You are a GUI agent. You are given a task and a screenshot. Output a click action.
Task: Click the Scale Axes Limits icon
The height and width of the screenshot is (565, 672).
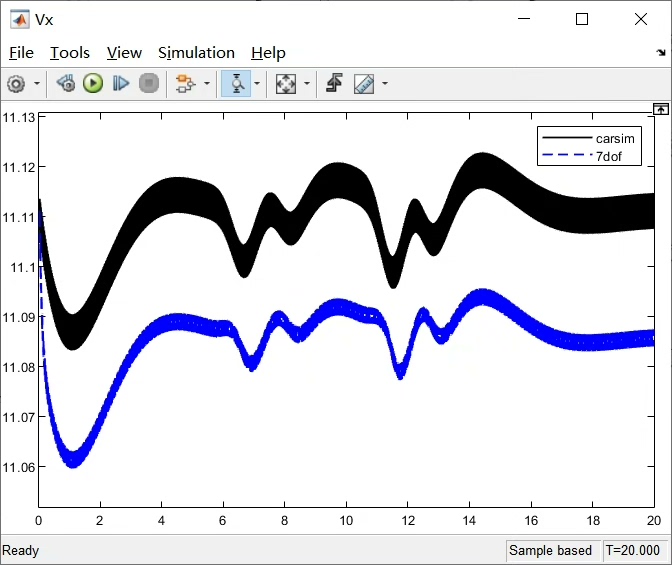coord(286,84)
